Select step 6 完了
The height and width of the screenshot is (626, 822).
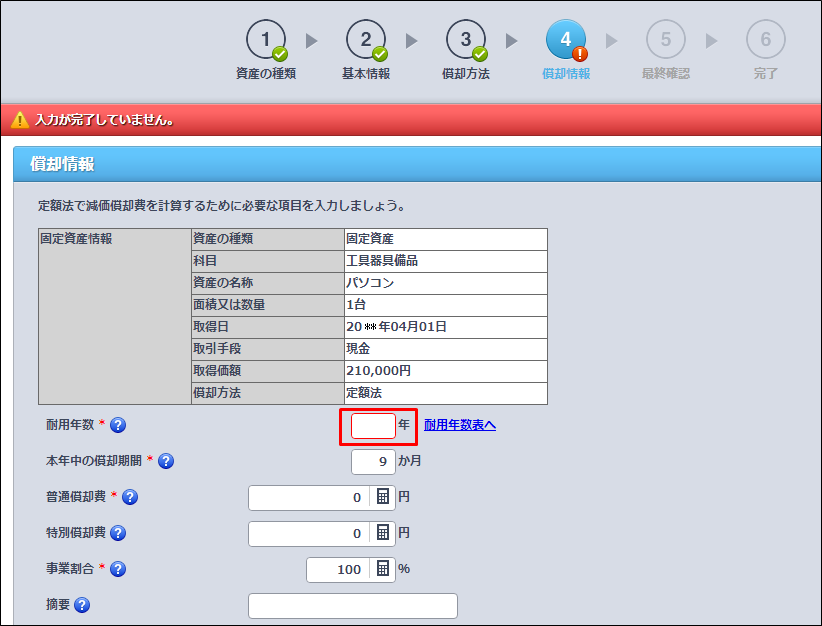766,50
